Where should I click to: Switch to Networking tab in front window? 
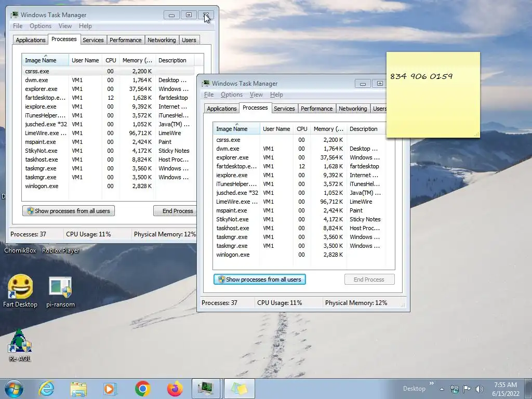pyautogui.click(x=353, y=109)
